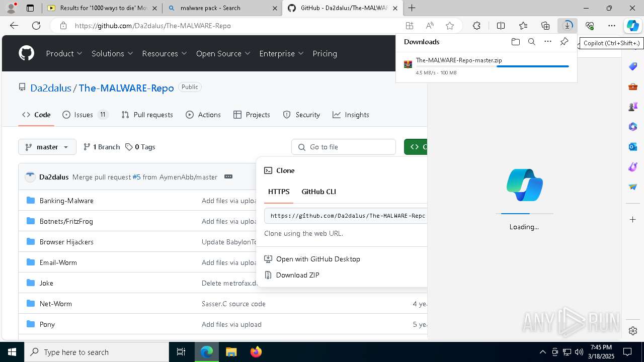644x362 pixels.
Task: Click the download progress bar for the zip
Action: coord(492,66)
